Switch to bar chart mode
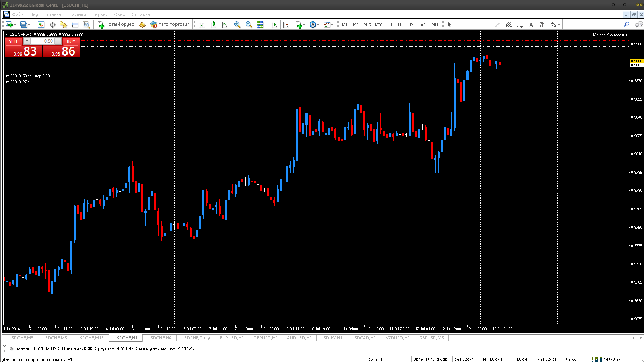 point(202,25)
